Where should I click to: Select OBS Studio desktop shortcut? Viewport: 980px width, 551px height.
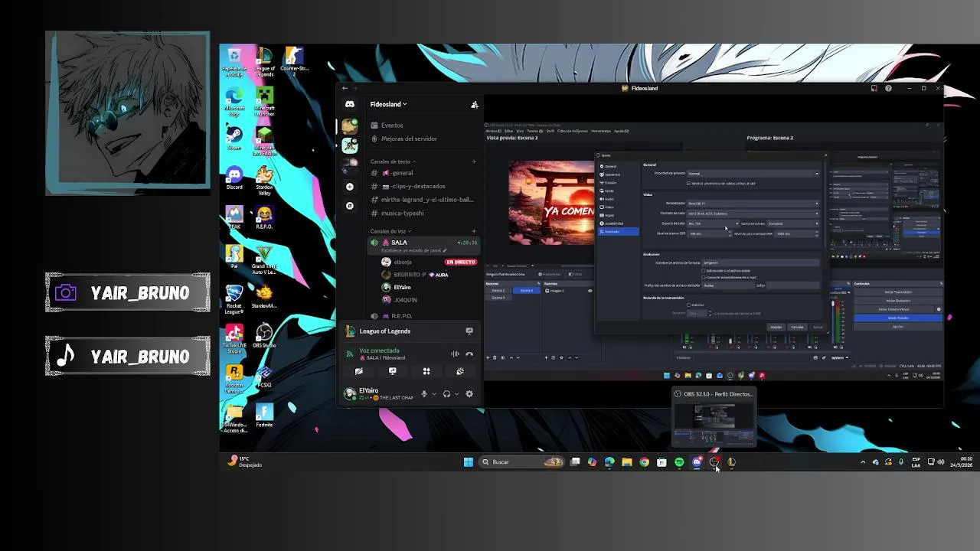[264, 336]
